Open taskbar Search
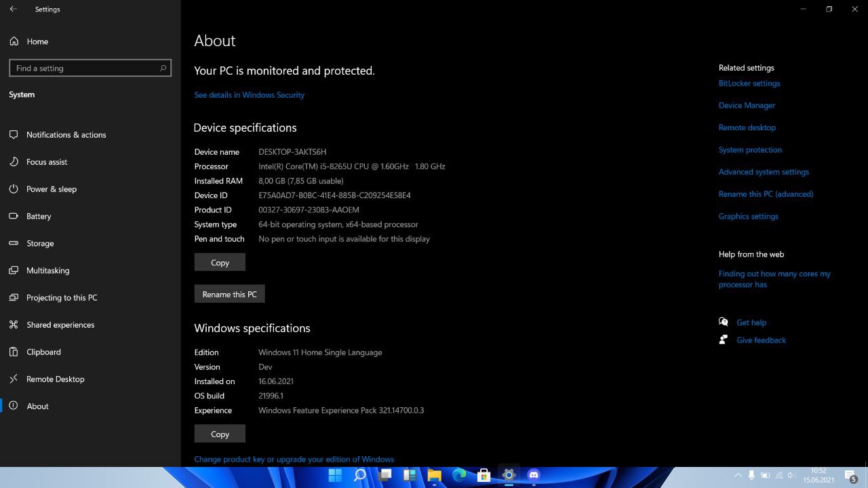The image size is (868, 488). [x=360, y=475]
